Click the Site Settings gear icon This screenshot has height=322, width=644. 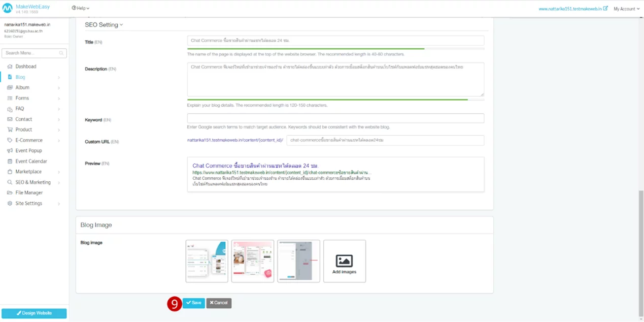point(10,203)
